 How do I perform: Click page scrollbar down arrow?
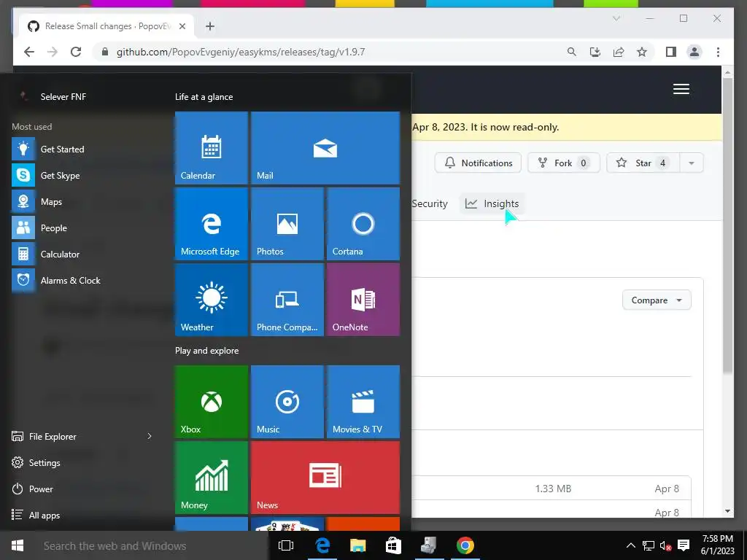[727, 511]
